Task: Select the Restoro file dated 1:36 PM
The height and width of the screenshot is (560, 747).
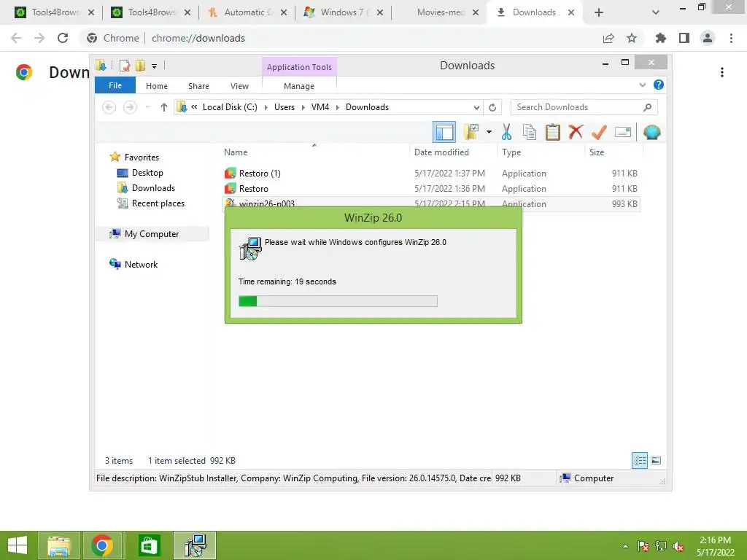Action: click(x=430, y=189)
